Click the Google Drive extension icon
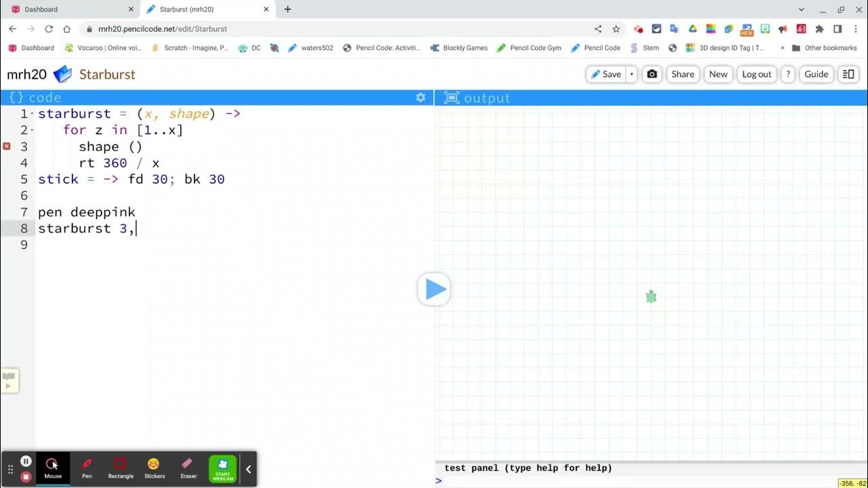Viewport: 868px width, 488px height. pyautogui.click(x=692, y=28)
